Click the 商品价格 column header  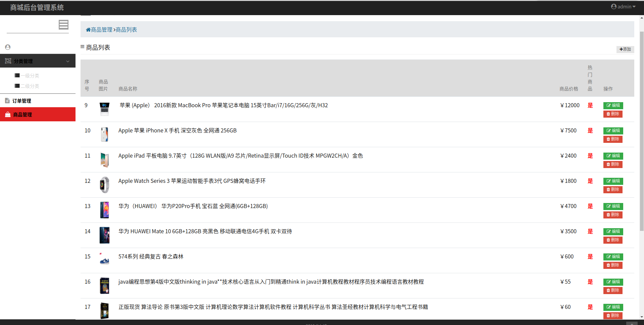(569, 89)
